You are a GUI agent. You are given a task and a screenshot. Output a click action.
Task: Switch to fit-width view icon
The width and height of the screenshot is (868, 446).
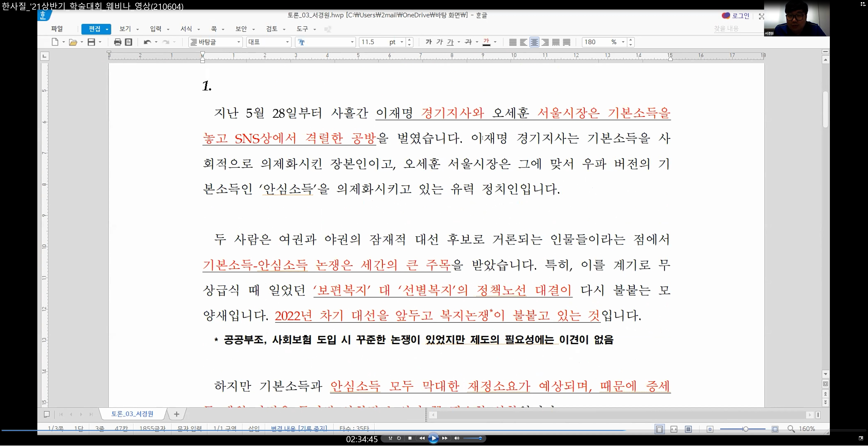pyautogui.click(x=674, y=429)
